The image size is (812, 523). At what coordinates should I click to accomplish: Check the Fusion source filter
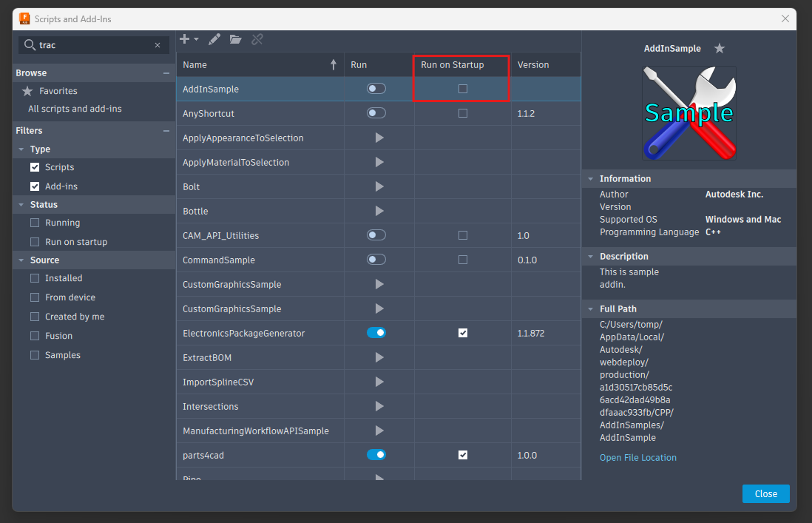[x=35, y=336]
